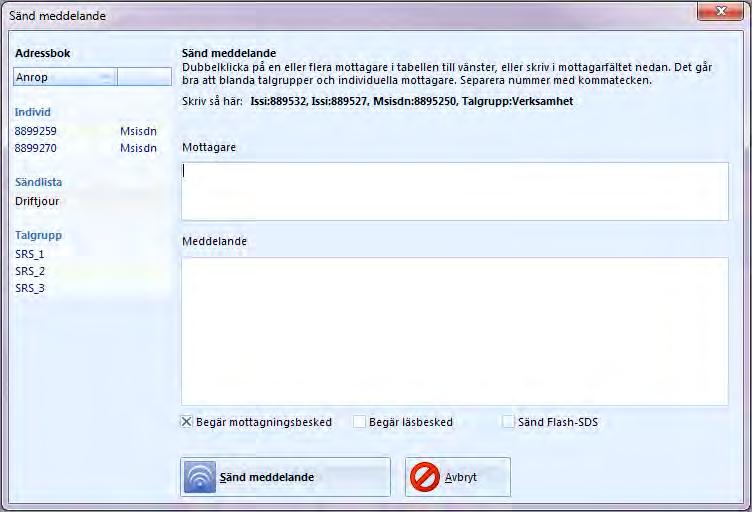Close the Sänd meddelande dialog window
Image resolution: width=752 pixels, height=512 pixels.
point(720,11)
